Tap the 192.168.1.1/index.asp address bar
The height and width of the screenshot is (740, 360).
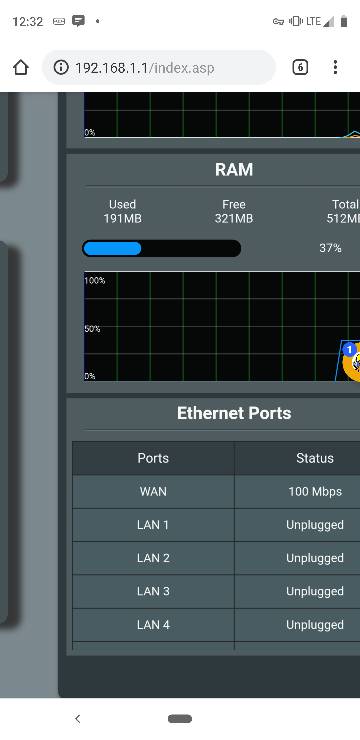click(x=159, y=67)
